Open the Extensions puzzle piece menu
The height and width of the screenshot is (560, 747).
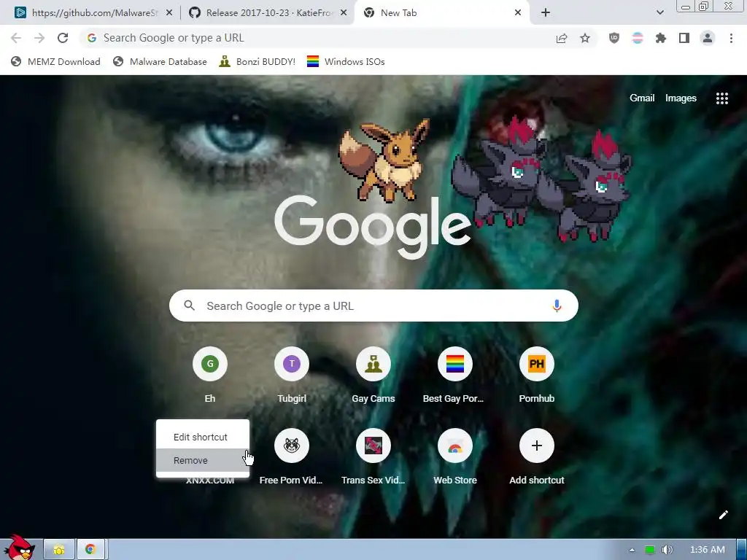click(x=661, y=38)
